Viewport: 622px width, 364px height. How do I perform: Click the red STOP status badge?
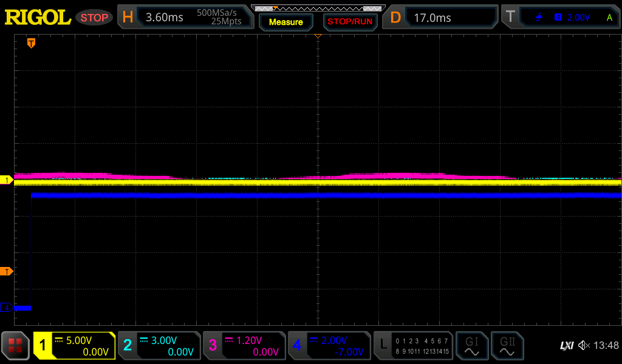click(94, 18)
